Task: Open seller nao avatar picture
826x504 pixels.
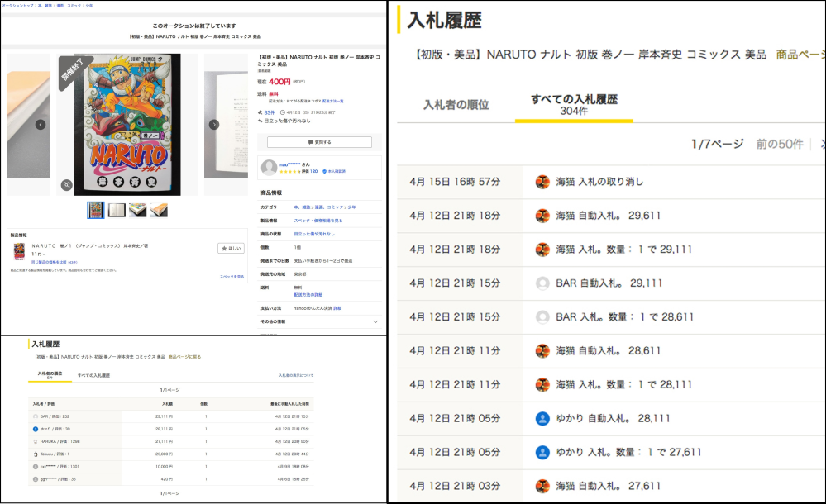Action: [270, 168]
